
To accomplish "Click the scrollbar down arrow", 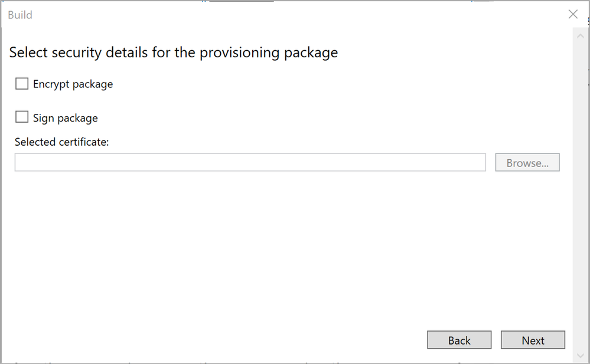I will (x=581, y=355).
